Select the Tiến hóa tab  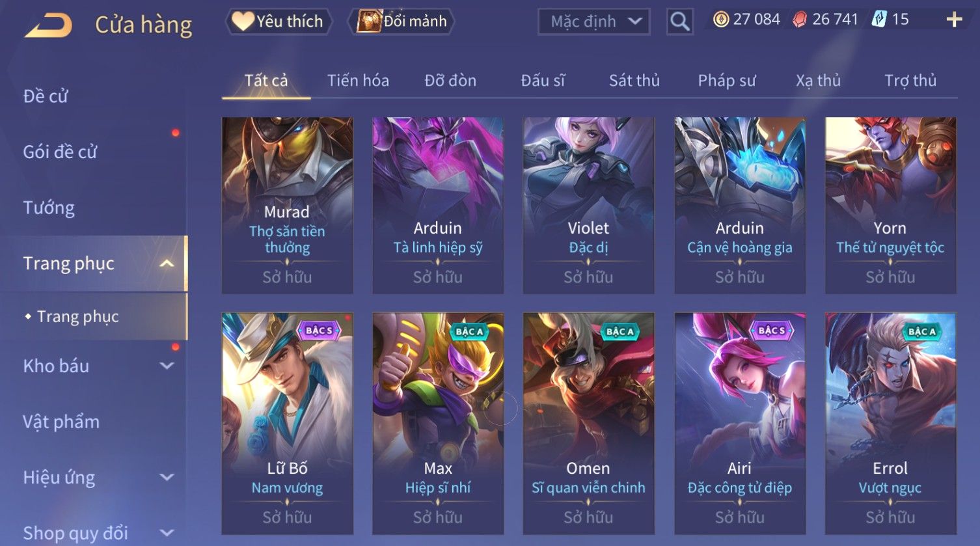[358, 81]
